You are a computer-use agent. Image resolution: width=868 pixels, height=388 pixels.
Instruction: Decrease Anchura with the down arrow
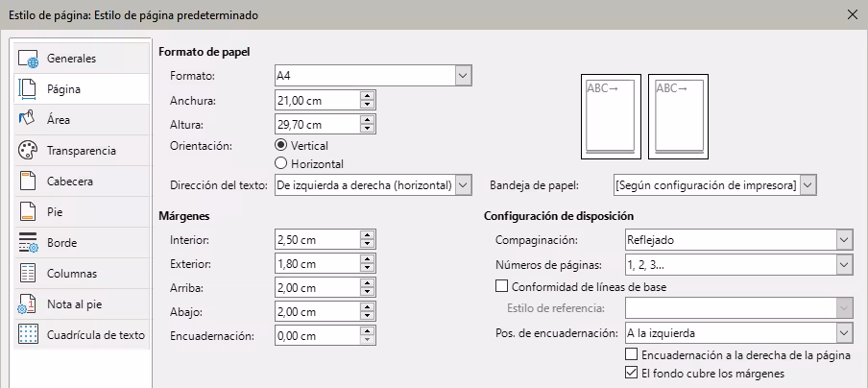tap(367, 106)
